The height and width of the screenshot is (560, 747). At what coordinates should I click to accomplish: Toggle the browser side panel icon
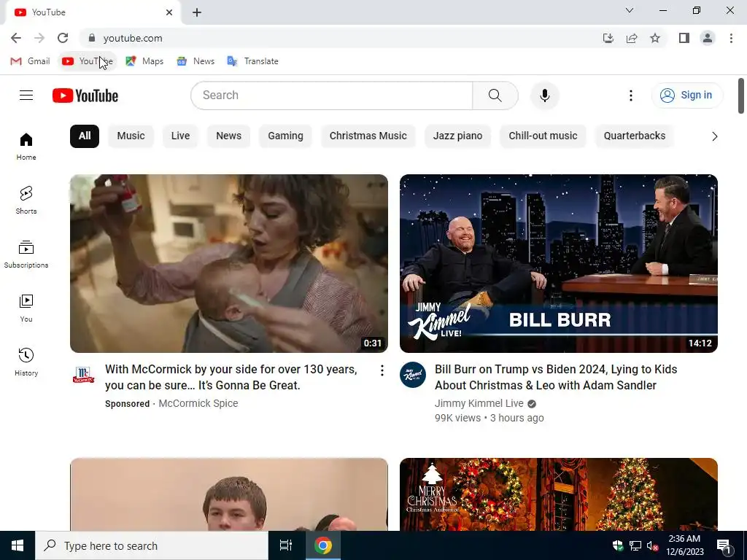[684, 38]
